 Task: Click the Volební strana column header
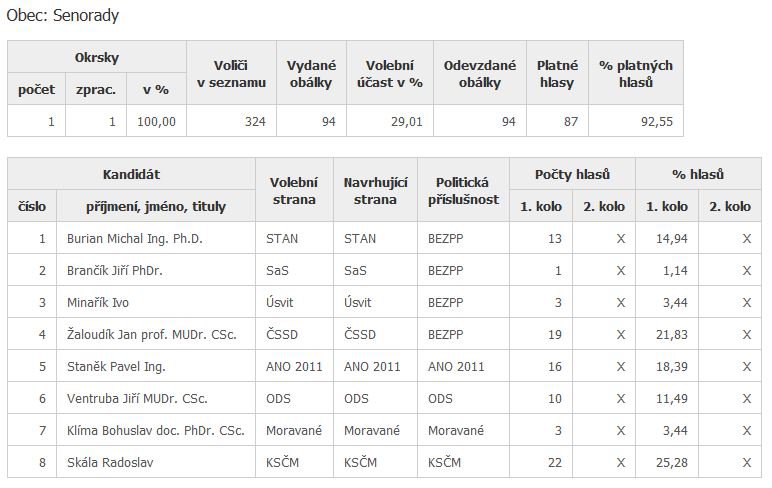(x=294, y=191)
